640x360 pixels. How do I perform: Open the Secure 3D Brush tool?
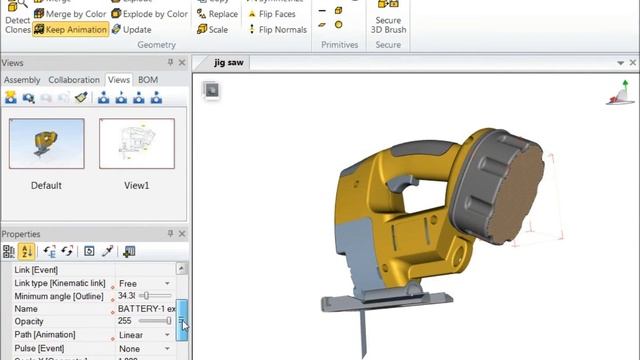[x=388, y=17]
